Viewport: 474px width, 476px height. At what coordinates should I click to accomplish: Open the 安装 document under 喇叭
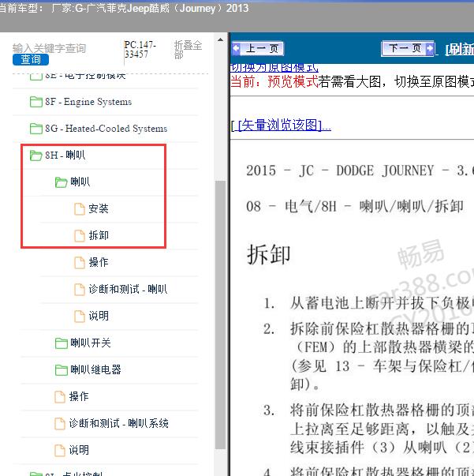coord(99,208)
